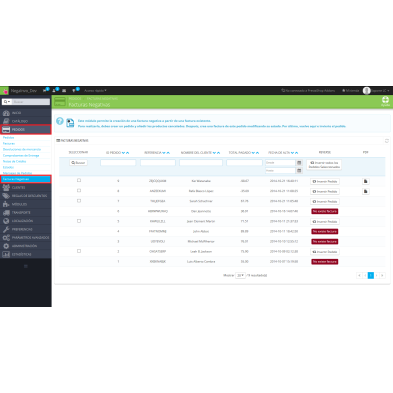The image size is (393, 393).
Task: Open the Ayuda help lifebuoy icon
Action: 385,100
